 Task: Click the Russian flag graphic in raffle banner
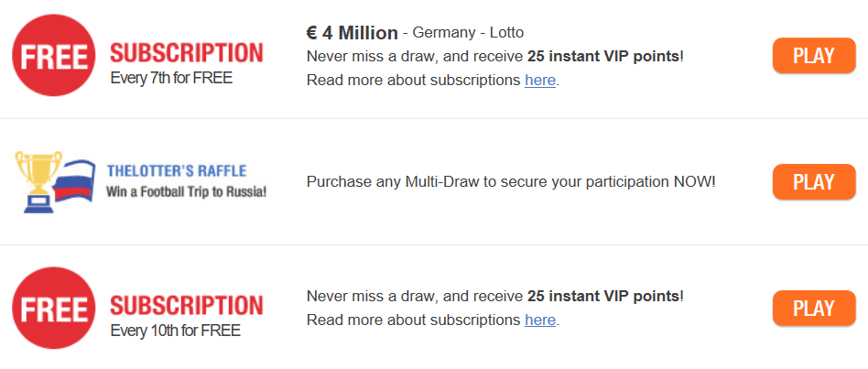74,182
